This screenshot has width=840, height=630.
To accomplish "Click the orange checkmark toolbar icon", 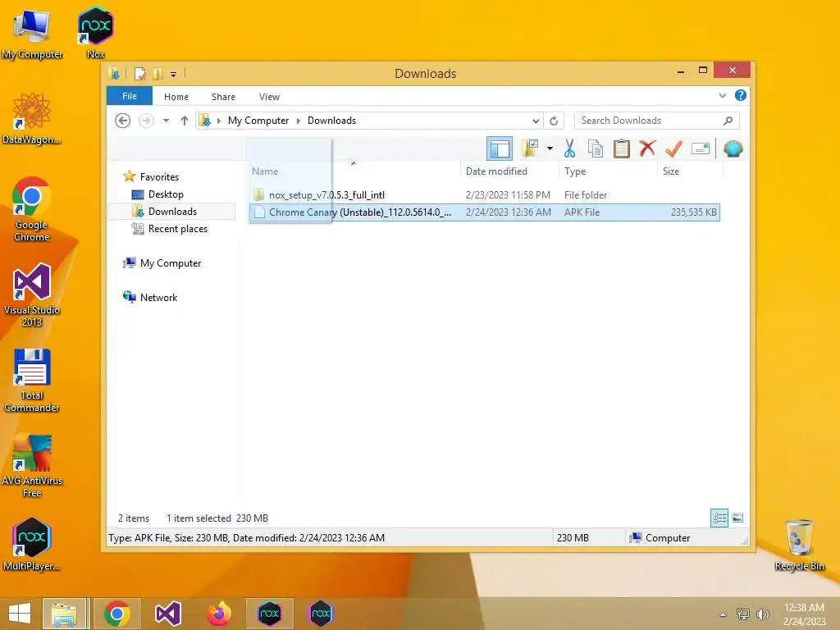I will 673,148.
